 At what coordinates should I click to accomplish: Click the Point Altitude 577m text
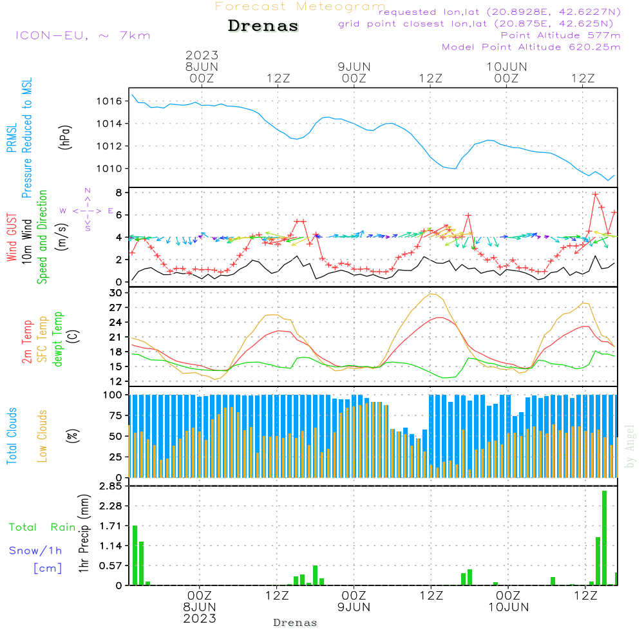560,35
